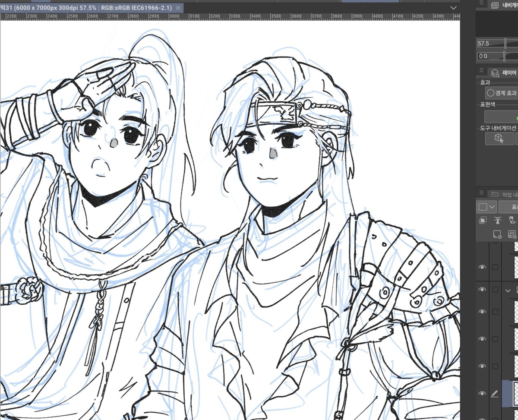Click the 4000 mark on horizontal ruler
Image resolution: width=518 pixels, height=420 pixels.
click(x=378, y=16)
